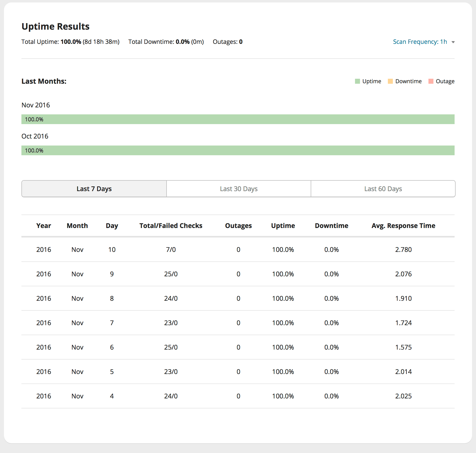Click the Last Months: heading
Viewport: 476px width, 453px height.
click(44, 81)
